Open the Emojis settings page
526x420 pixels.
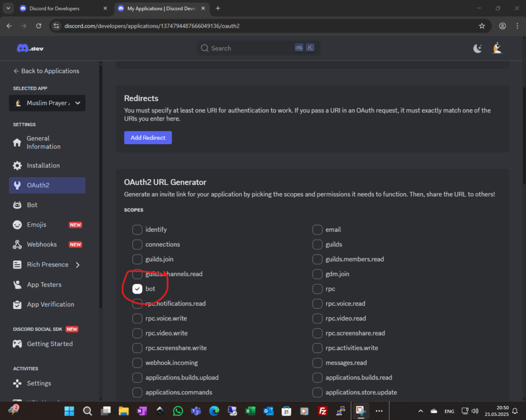(x=47, y=224)
